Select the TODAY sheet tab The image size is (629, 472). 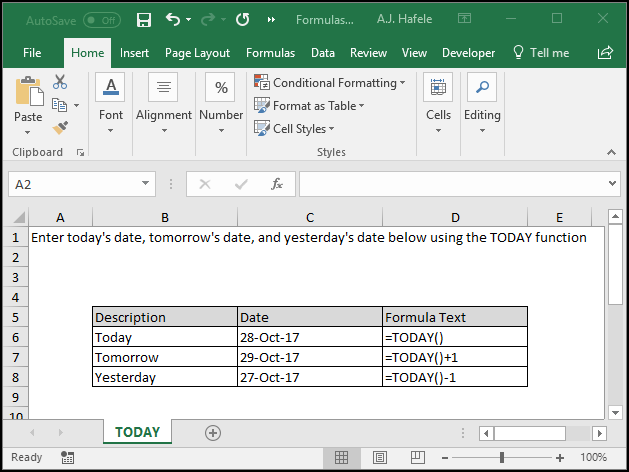point(138,432)
